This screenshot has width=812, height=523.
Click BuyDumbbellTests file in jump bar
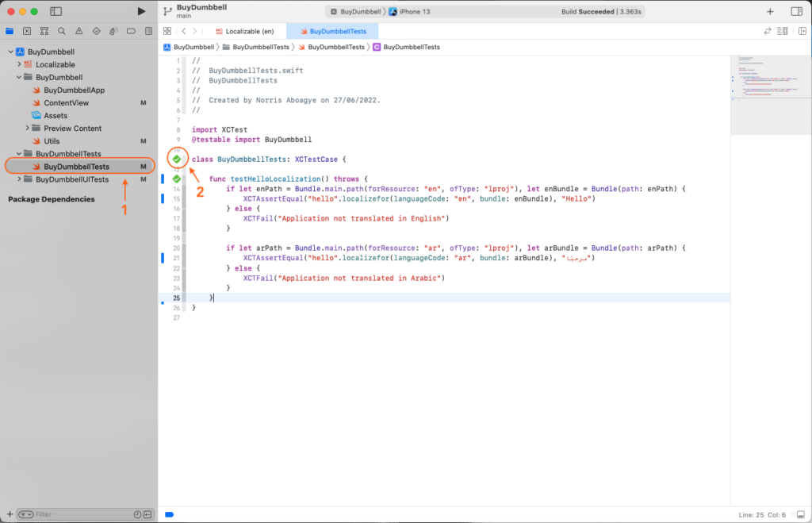pyautogui.click(x=331, y=47)
